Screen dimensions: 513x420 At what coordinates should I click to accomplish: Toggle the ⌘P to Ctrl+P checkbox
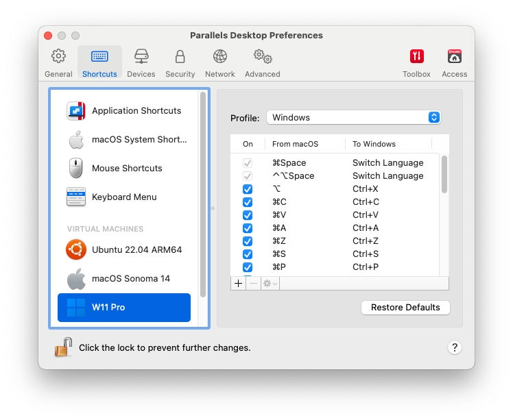[248, 267]
